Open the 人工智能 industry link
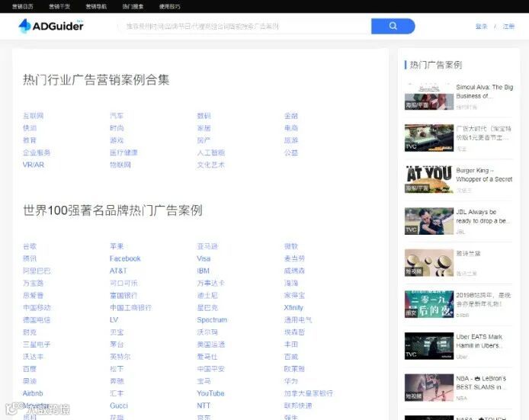This screenshot has width=529, height=420. click(x=211, y=152)
